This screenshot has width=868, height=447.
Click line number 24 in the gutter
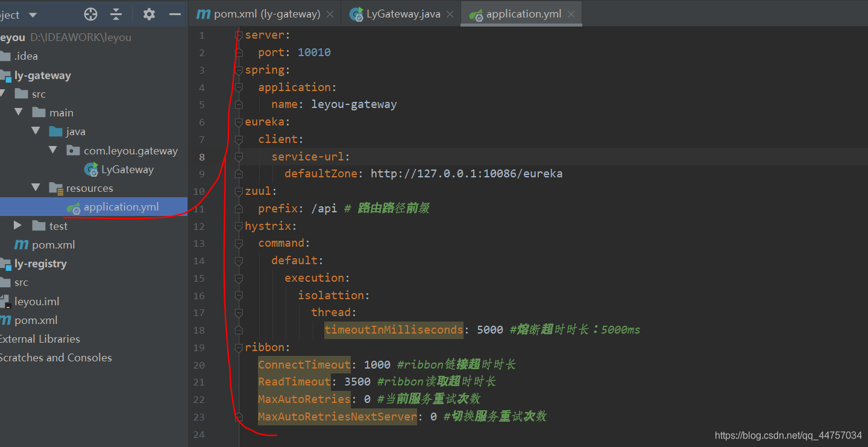coord(199,434)
